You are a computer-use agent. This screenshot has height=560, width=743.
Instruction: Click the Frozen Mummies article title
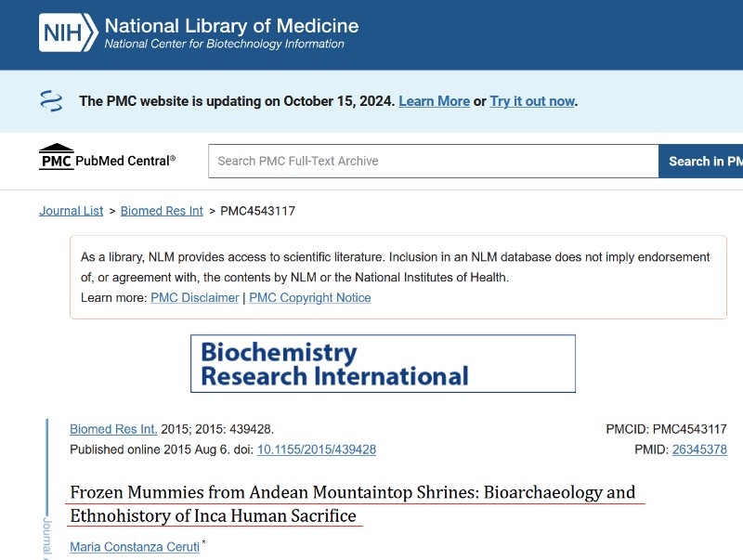click(353, 503)
